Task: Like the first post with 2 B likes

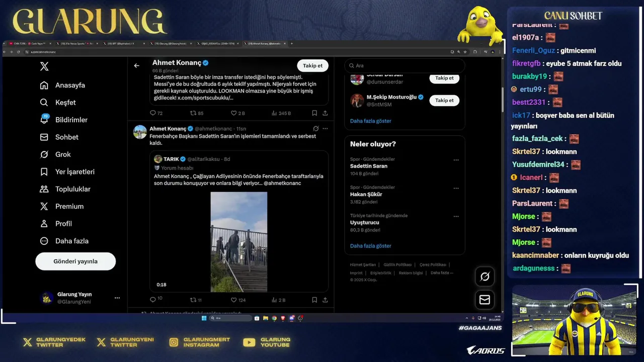Action: tap(237, 113)
